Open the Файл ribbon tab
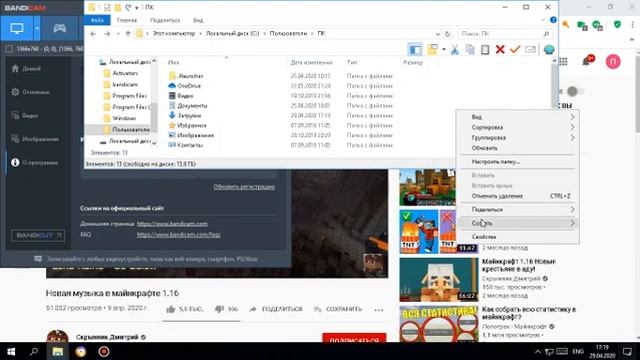This screenshot has width=640, height=360. click(x=97, y=20)
